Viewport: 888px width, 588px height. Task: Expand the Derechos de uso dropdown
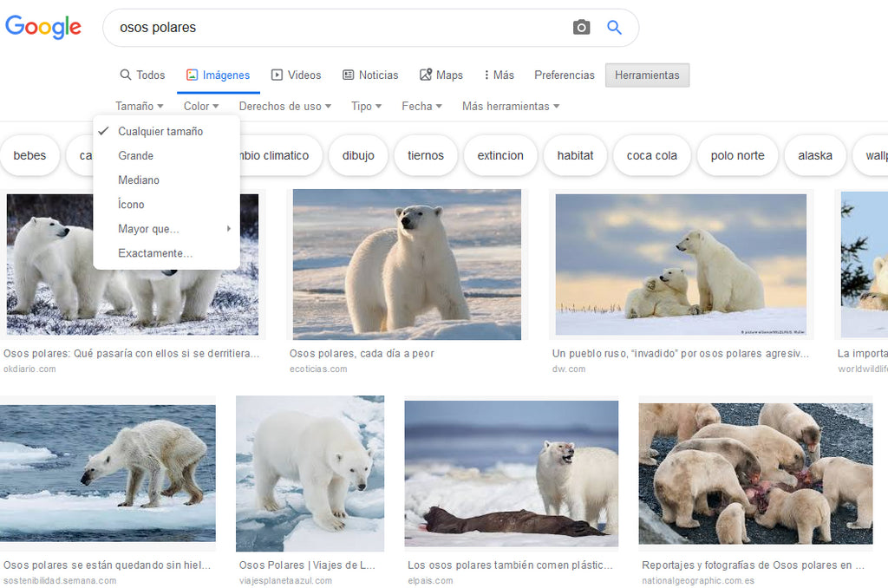(x=284, y=107)
